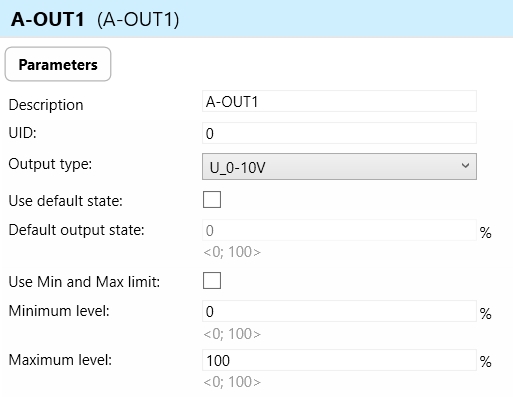Viewport: 513px width, 417px height.
Task: Click the Description label text
Action: [46, 105]
